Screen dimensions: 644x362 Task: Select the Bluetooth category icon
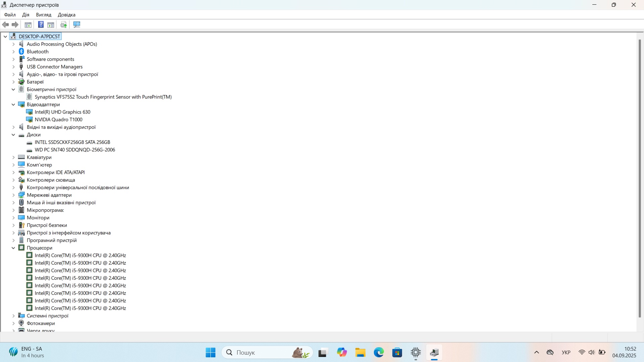(x=21, y=51)
